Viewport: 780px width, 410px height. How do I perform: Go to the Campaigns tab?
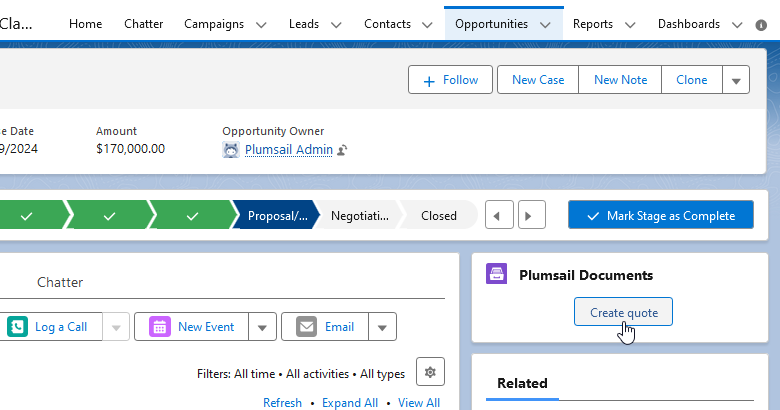click(214, 24)
